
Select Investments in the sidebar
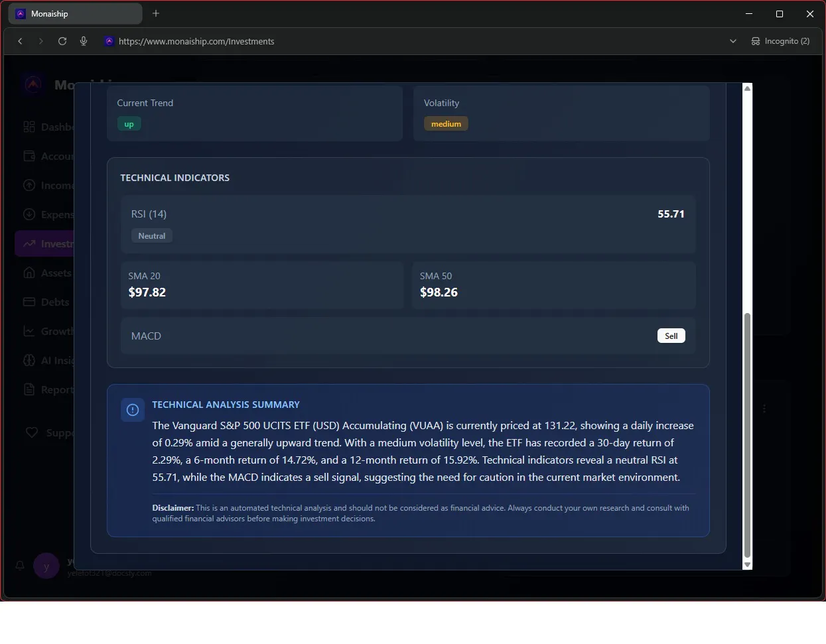(45, 243)
